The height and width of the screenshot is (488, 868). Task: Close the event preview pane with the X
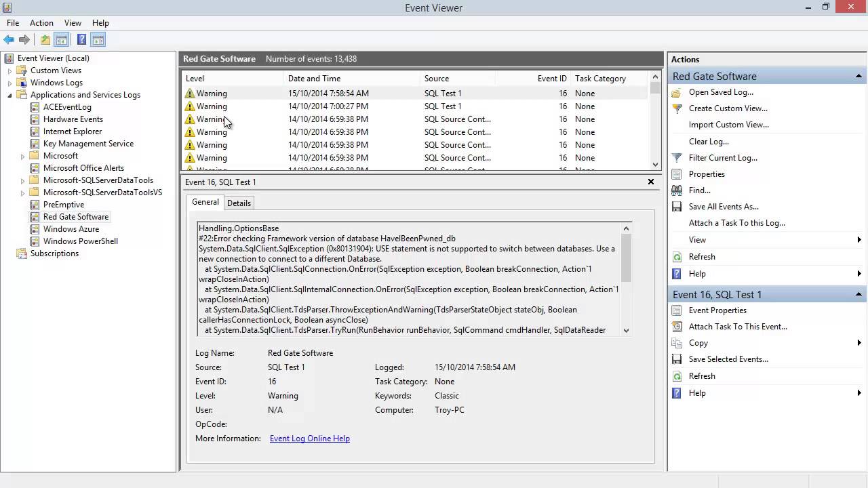point(651,182)
